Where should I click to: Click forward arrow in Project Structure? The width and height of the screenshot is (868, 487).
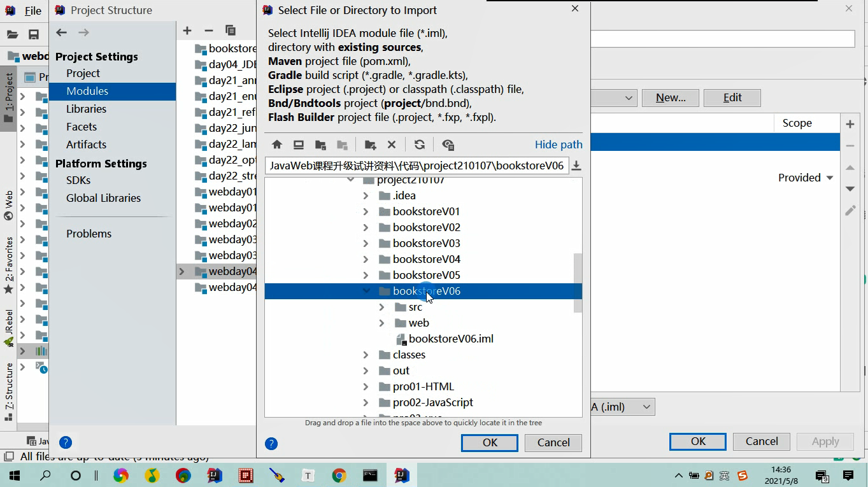[x=83, y=32]
